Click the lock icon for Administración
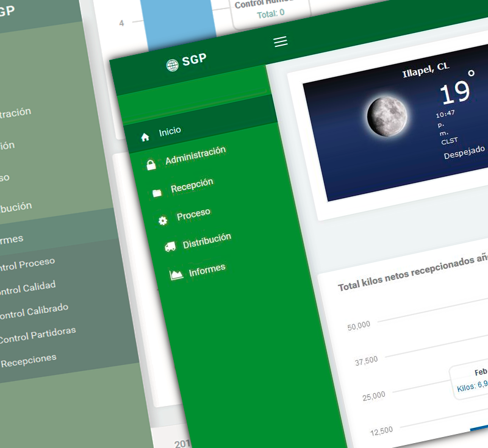The image size is (488, 448). [151, 165]
